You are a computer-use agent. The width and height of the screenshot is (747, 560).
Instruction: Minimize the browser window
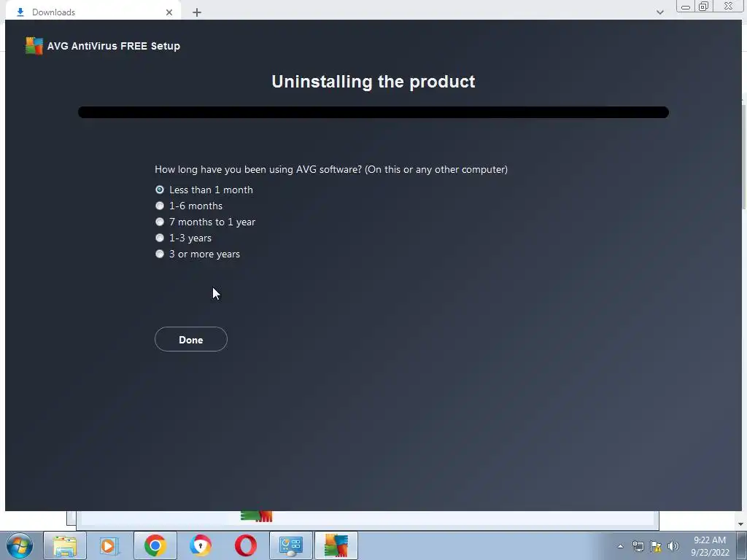[686, 7]
